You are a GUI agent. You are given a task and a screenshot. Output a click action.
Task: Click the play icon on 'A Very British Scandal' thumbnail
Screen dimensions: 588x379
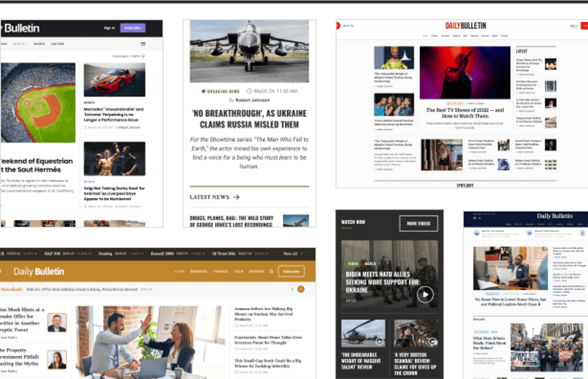(x=432, y=341)
